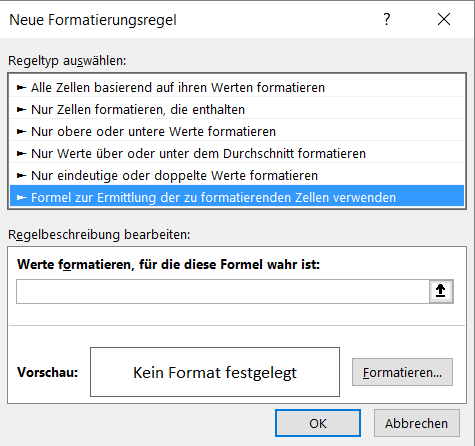This screenshot has height=446, width=475.
Task: Click the 'Regeltyp auswählen:' label
Action: pyautogui.click(x=67, y=61)
